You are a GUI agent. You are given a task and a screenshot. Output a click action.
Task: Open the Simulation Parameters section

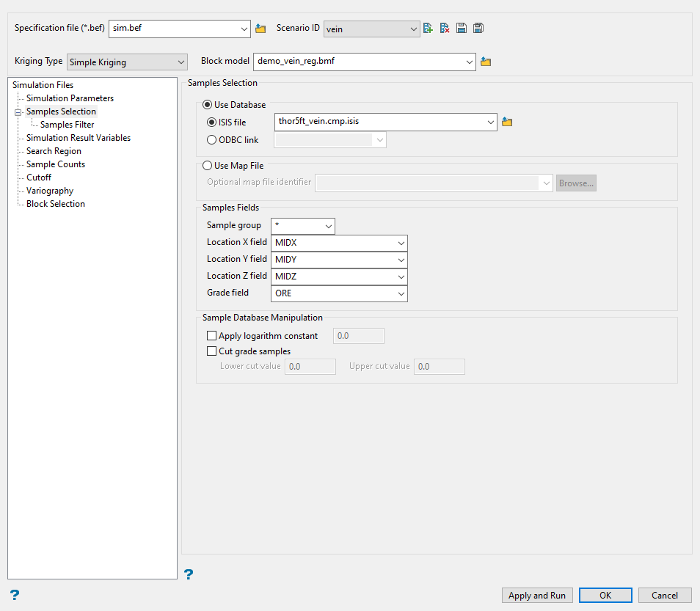pos(70,98)
